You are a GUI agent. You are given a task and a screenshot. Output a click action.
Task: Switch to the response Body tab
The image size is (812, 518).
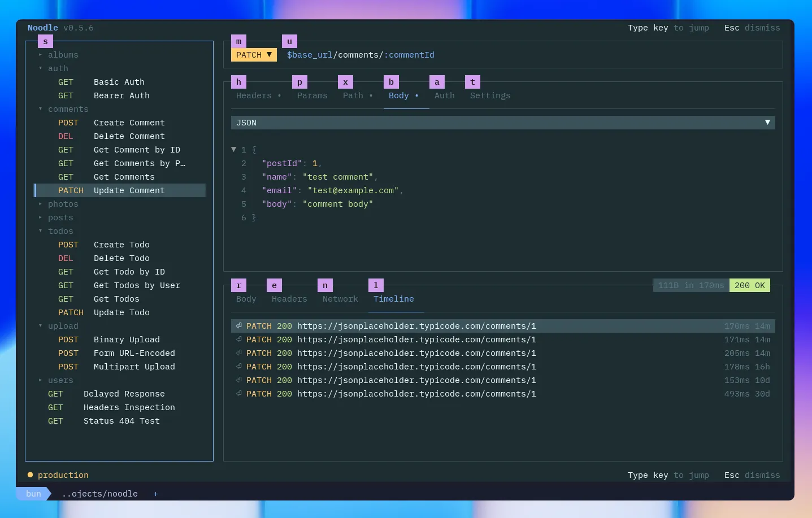(x=246, y=299)
